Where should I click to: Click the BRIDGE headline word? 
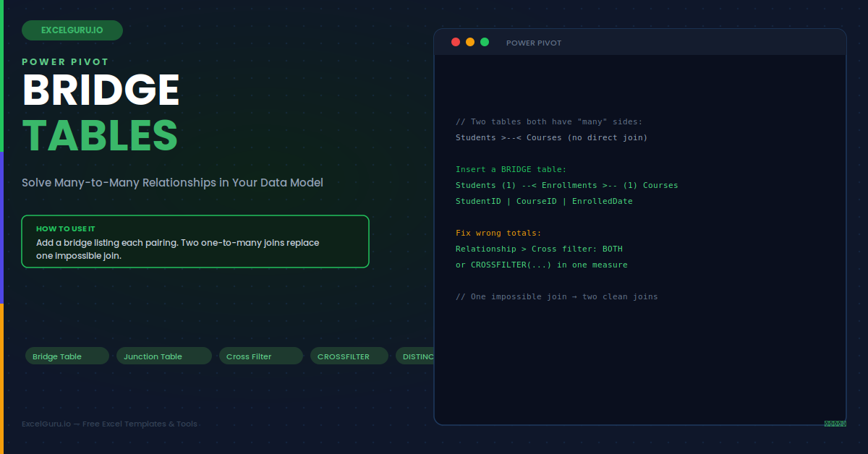(x=101, y=90)
